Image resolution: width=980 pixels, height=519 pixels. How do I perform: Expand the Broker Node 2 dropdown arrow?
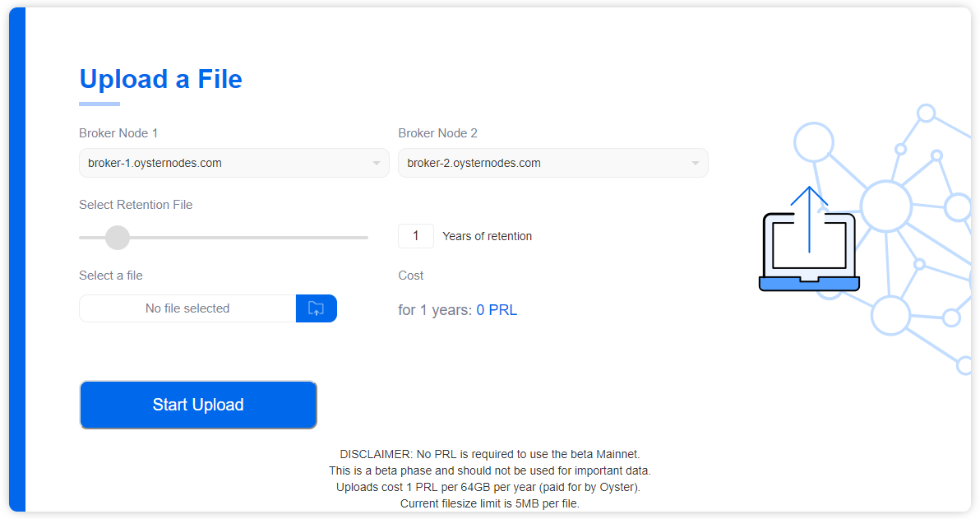coord(695,163)
